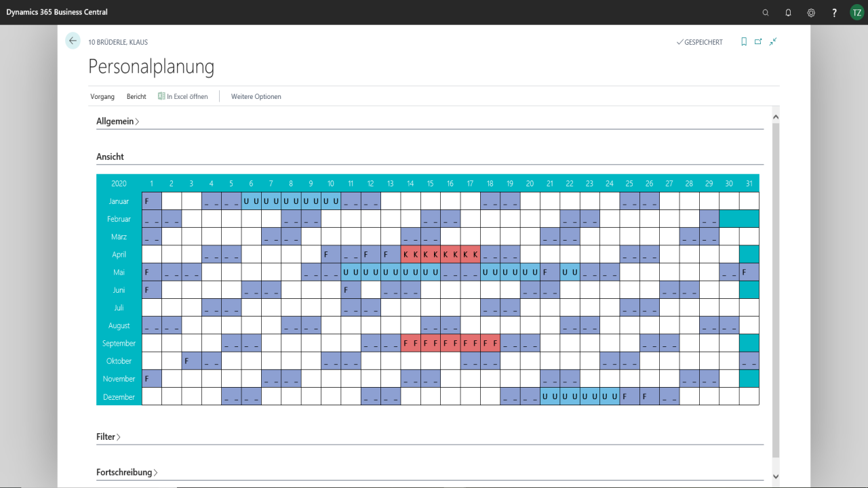Click the back arrow button
The image size is (868, 488).
(x=73, y=41)
